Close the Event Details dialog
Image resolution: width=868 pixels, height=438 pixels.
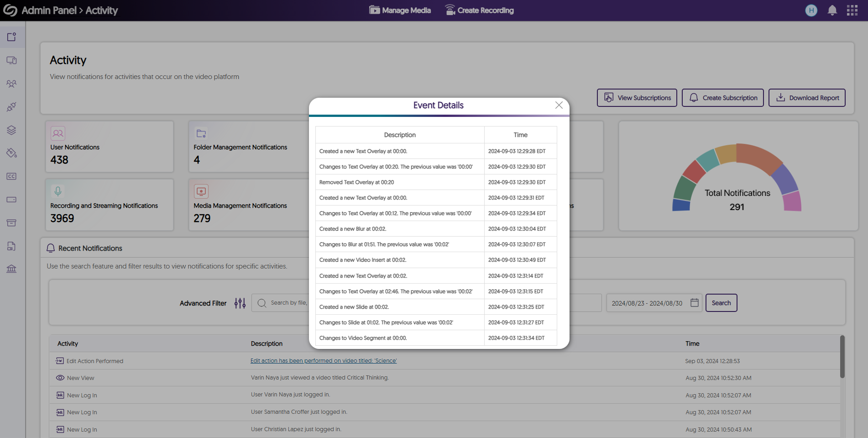point(559,105)
